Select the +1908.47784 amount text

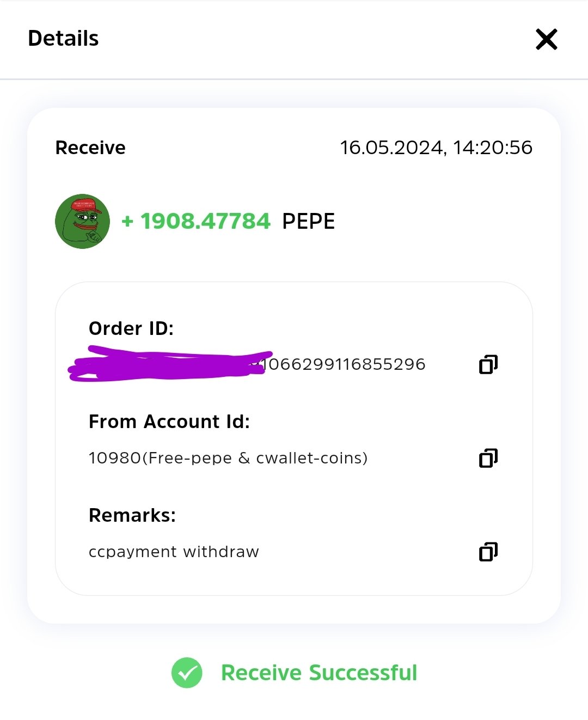coord(196,221)
